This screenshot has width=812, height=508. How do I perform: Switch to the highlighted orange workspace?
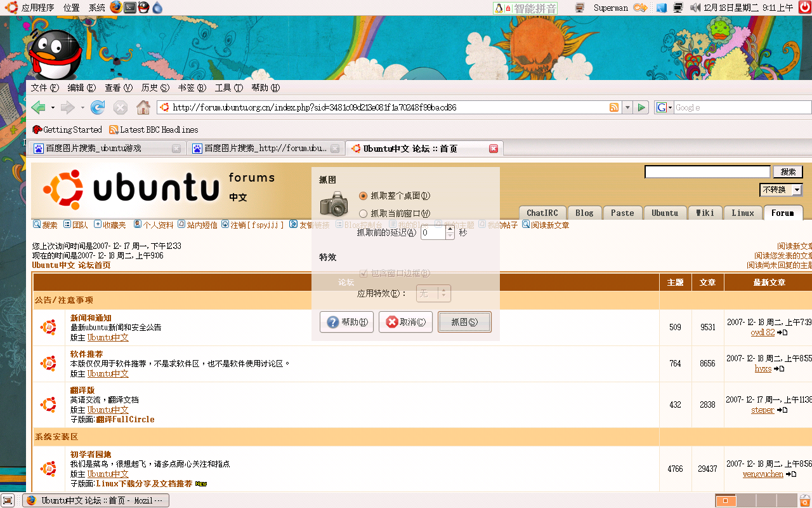[726, 500]
